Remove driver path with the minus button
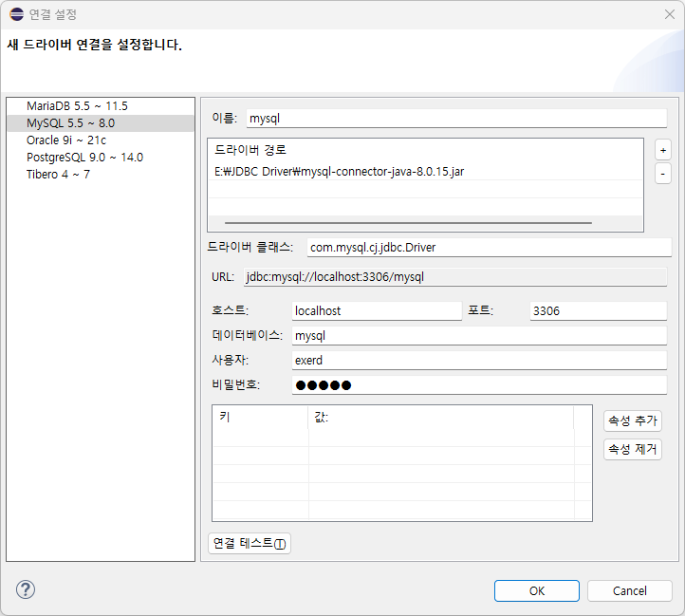 pos(663,174)
